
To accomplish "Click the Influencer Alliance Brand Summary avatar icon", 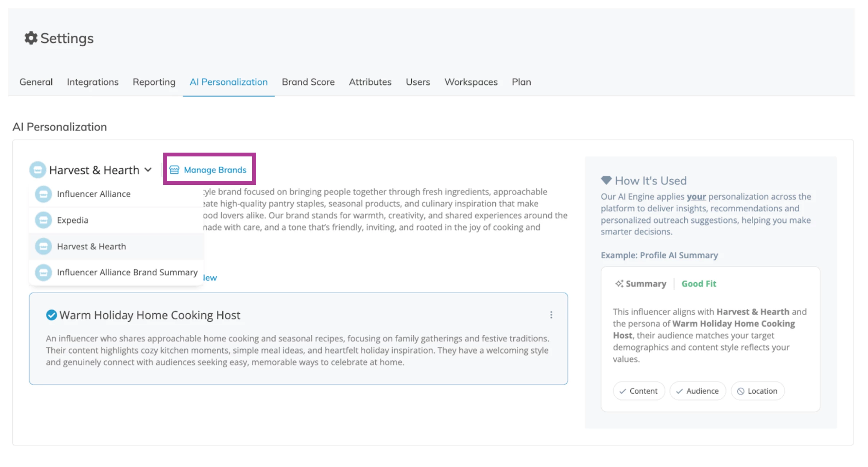I will tap(43, 272).
